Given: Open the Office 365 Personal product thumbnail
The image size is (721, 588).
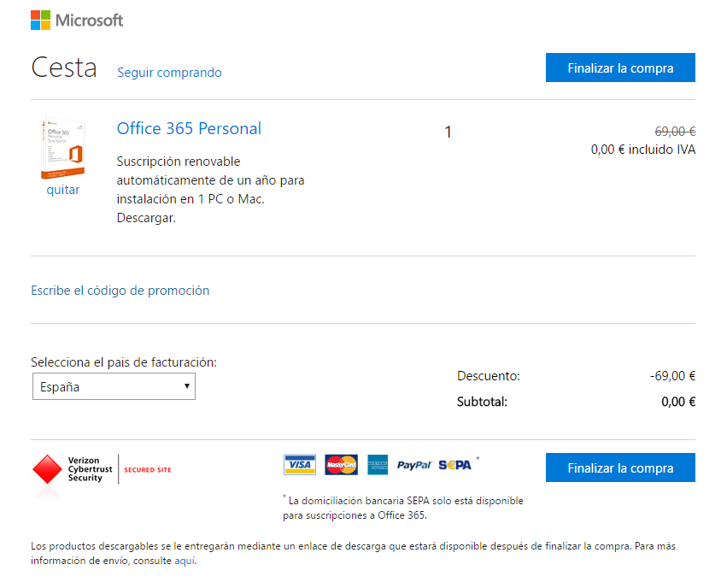Looking at the screenshot, I should pyautogui.click(x=63, y=148).
